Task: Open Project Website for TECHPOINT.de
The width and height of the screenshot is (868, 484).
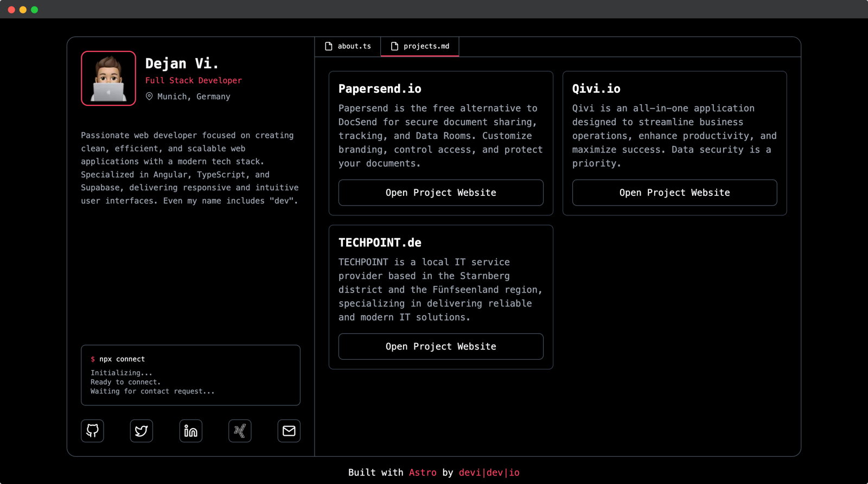Action: pos(441,346)
